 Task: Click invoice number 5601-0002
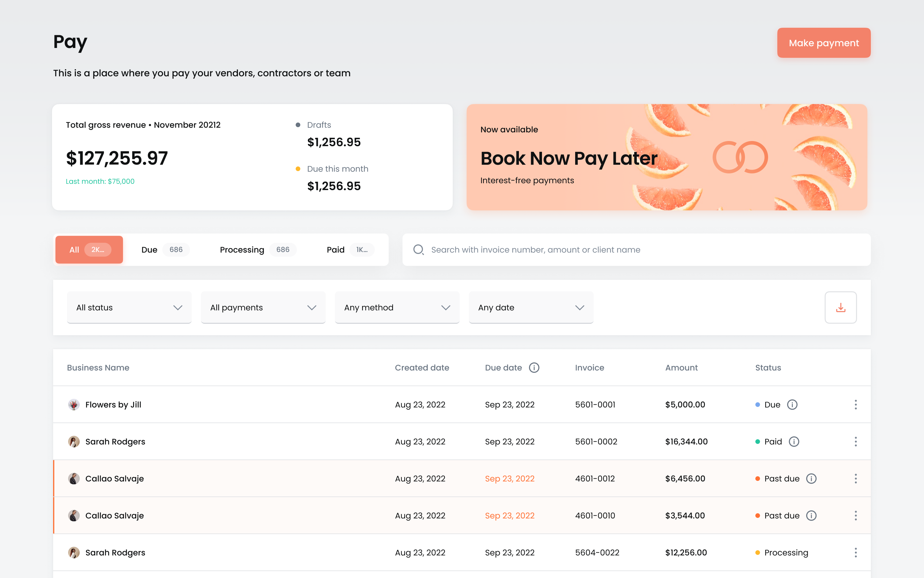(x=596, y=442)
